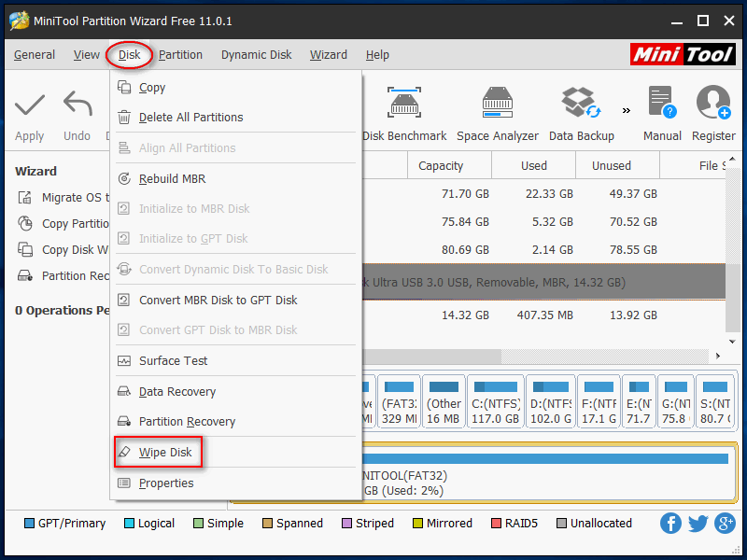Screen dimensions: 747x560
Task: Open the MiniTool Twitter icon
Action: (x=698, y=523)
